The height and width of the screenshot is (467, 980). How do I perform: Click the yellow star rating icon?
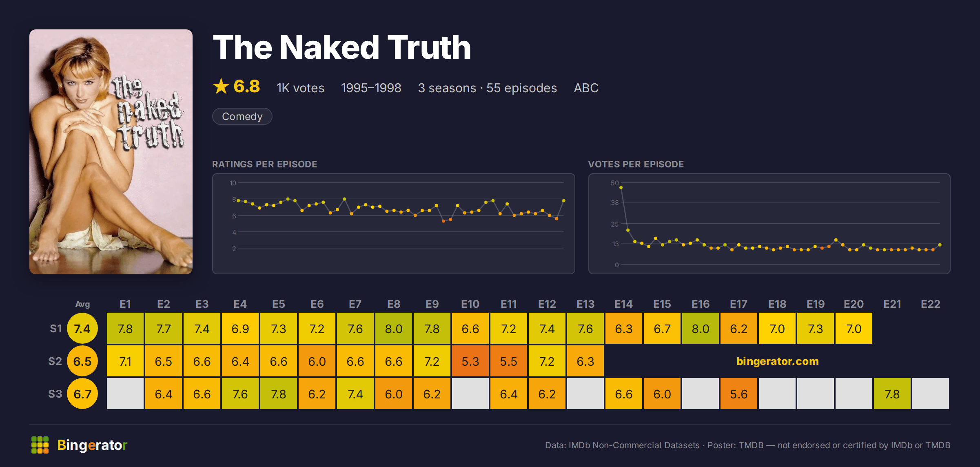tap(221, 86)
